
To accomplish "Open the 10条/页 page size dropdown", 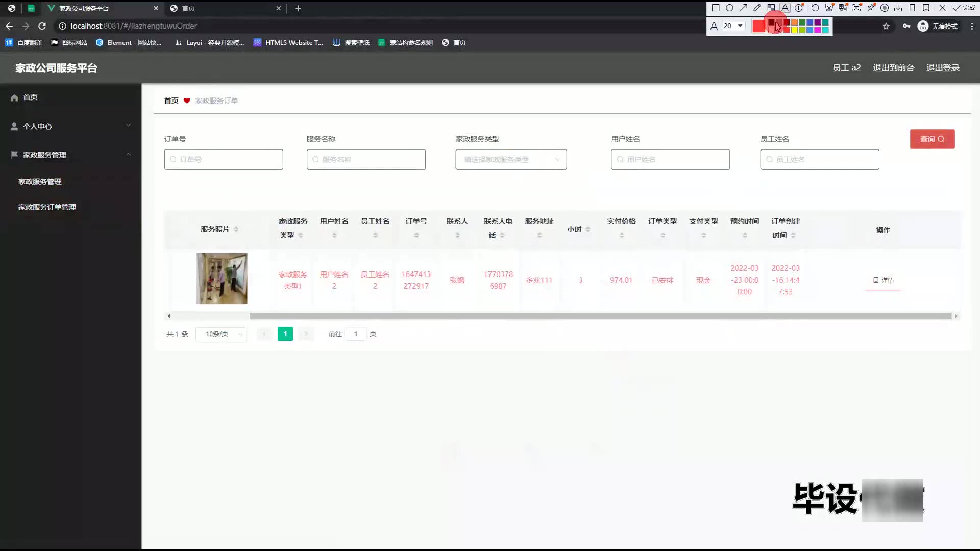I will click(x=221, y=334).
